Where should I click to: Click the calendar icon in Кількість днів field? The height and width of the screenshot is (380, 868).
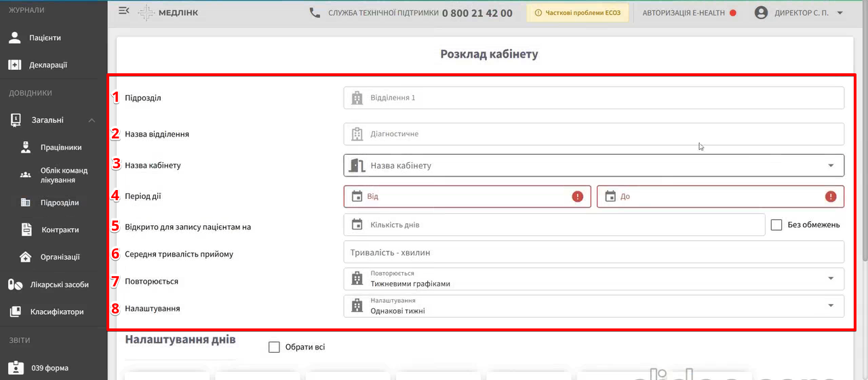357,225
